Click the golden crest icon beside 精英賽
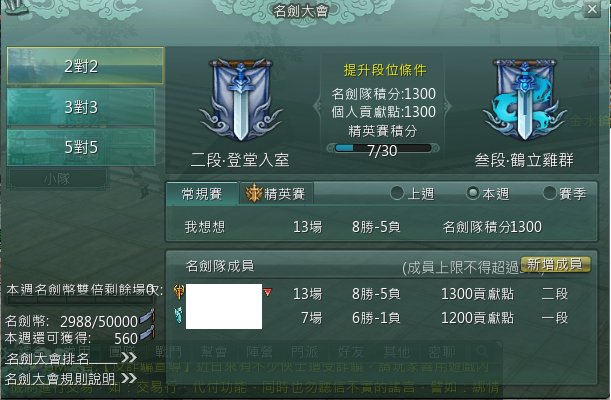This screenshot has height=400, width=611. tap(254, 193)
